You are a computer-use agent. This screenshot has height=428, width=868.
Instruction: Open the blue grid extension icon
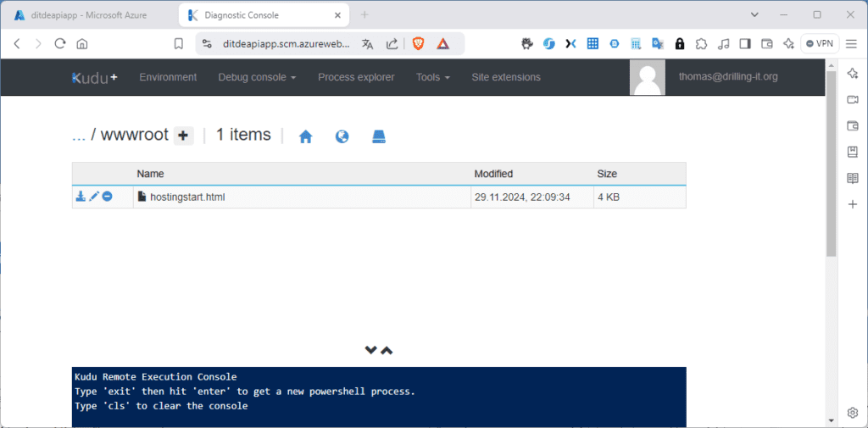593,44
